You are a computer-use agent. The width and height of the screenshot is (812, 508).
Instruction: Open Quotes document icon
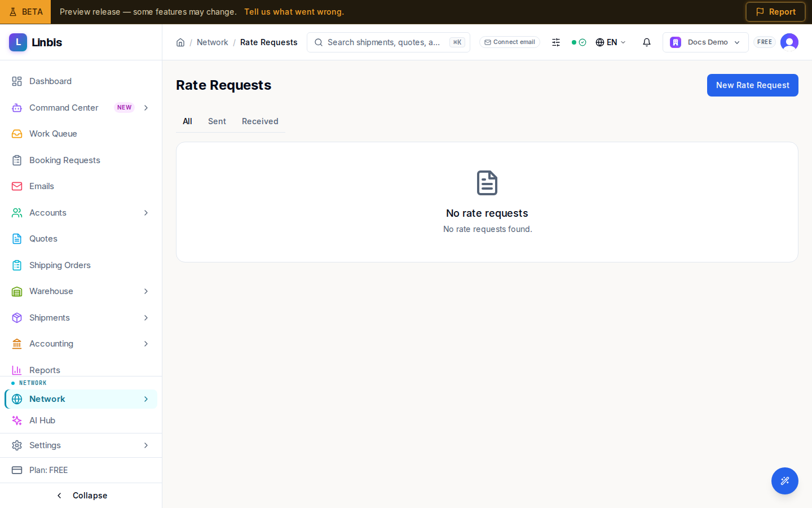(17, 239)
